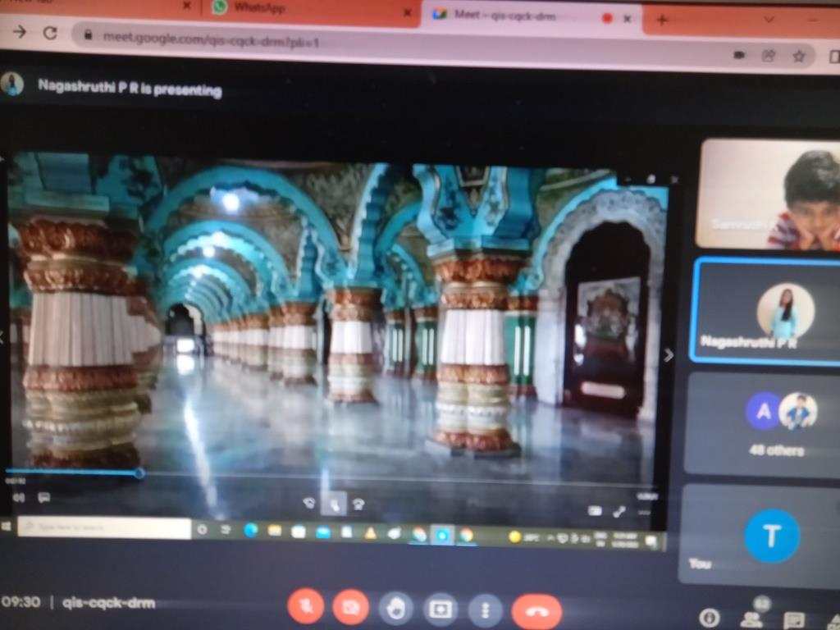840x630 pixels.
Task: Open the Mail app on the taskbar
Action: tap(322, 532)
